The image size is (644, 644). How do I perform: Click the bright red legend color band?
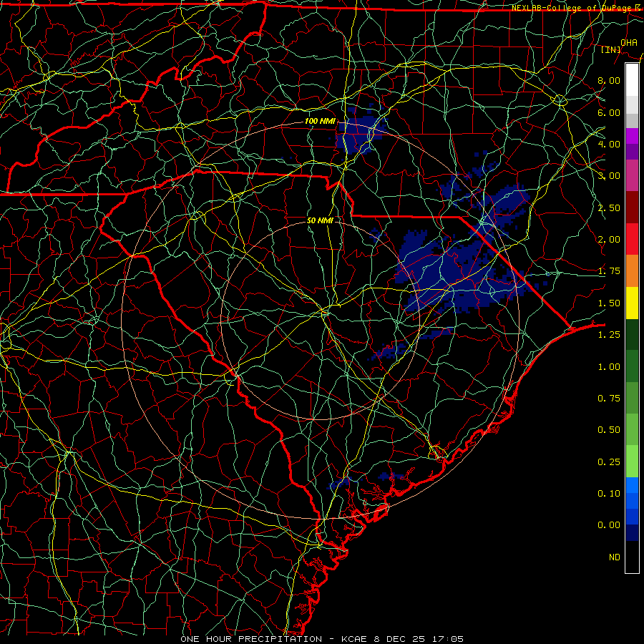632,239
